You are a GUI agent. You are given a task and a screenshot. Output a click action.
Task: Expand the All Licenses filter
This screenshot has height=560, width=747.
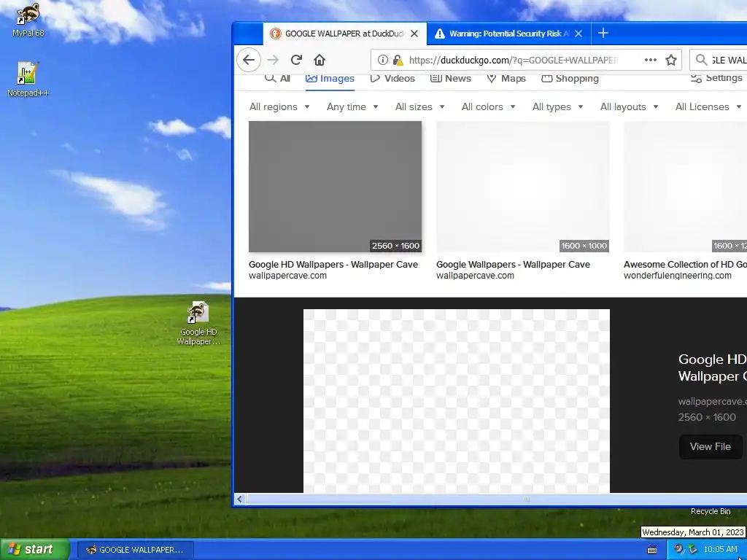(708, 106)
